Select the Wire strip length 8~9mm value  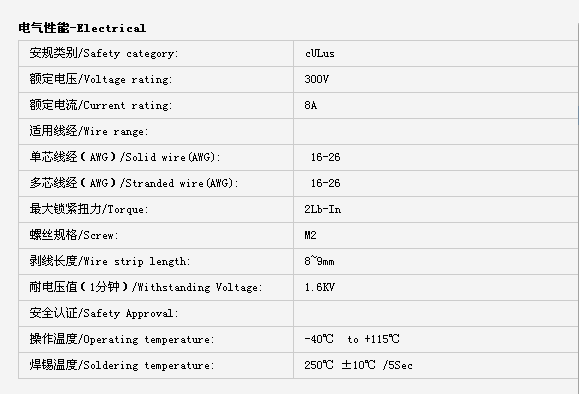point(319,261)
